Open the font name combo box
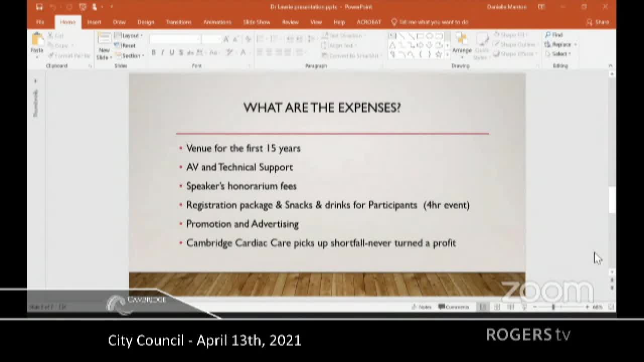 (174, 39)
